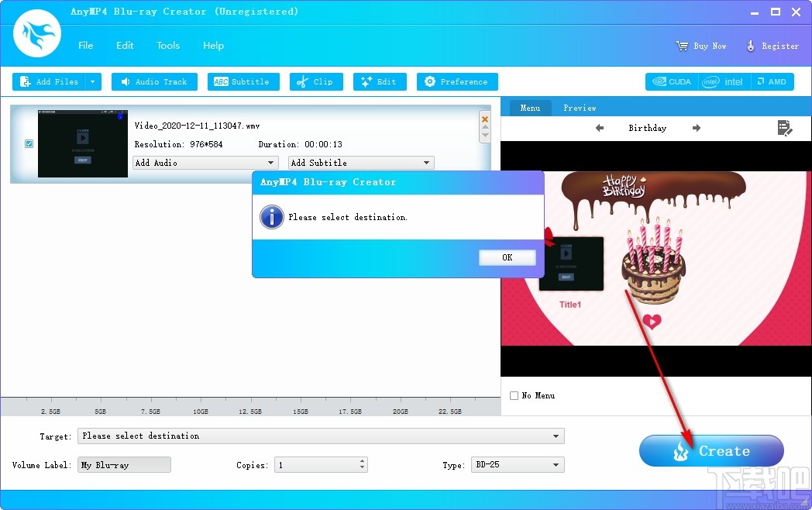Open the Tools menu
This screenshot has height=510, width=812.
(x=168, y=45)
